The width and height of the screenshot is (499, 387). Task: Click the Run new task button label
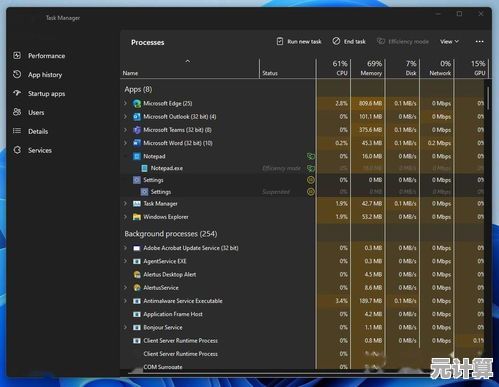[x=304, y=42]
